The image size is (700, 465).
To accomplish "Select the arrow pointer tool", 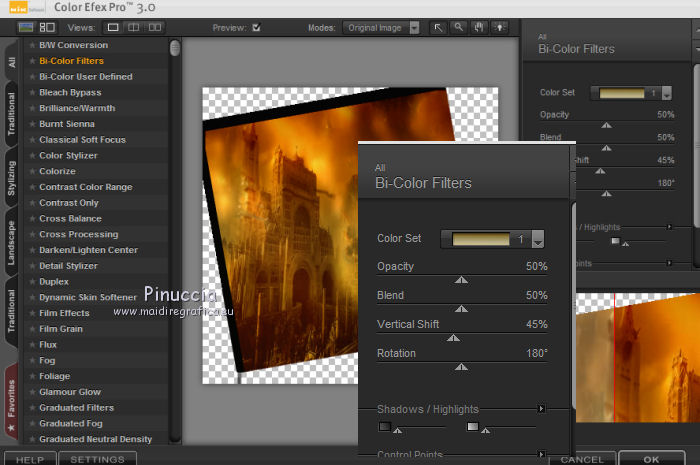I will [x=438, y=28].
